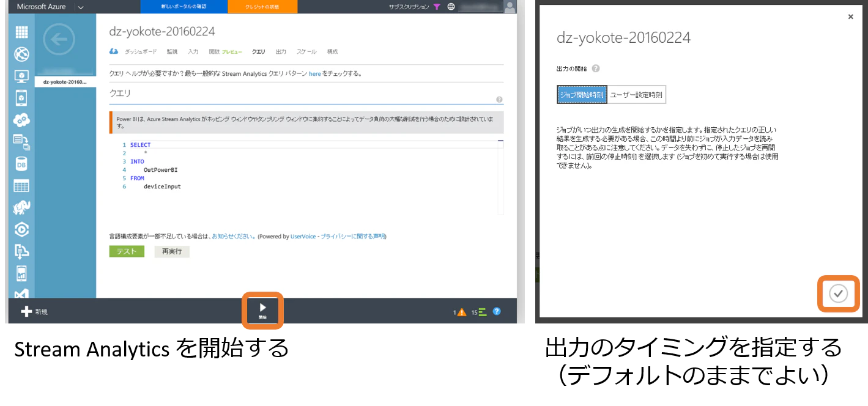This screenshot has width=868, height=406.
Task: Open the phone-chart sidebar icon
Action: (x=21, y=273)
